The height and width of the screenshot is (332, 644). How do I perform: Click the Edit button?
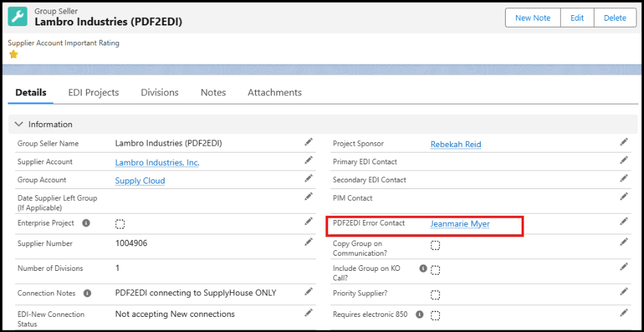click(x=577, y=18)
